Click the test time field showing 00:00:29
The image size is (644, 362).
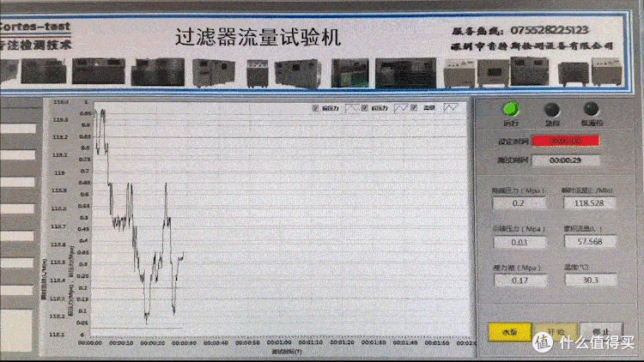point(566,160)
